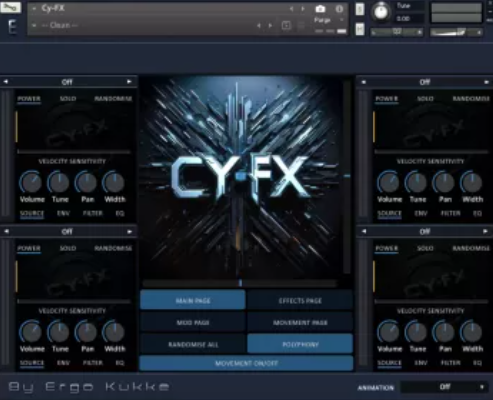Image resolution: width=493 pixels, height=400 pixels.
Task: Adjust the Volume knob in top-left layer
Action: [32, 182]
